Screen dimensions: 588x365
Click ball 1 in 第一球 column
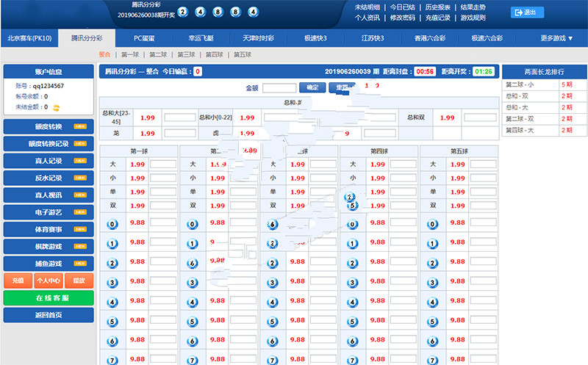112,244
